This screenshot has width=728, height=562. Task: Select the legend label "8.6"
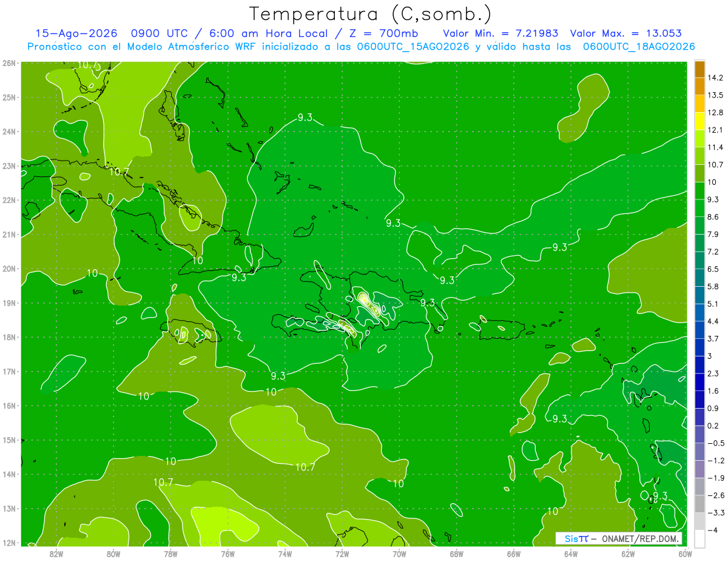[x=713, y=216]
